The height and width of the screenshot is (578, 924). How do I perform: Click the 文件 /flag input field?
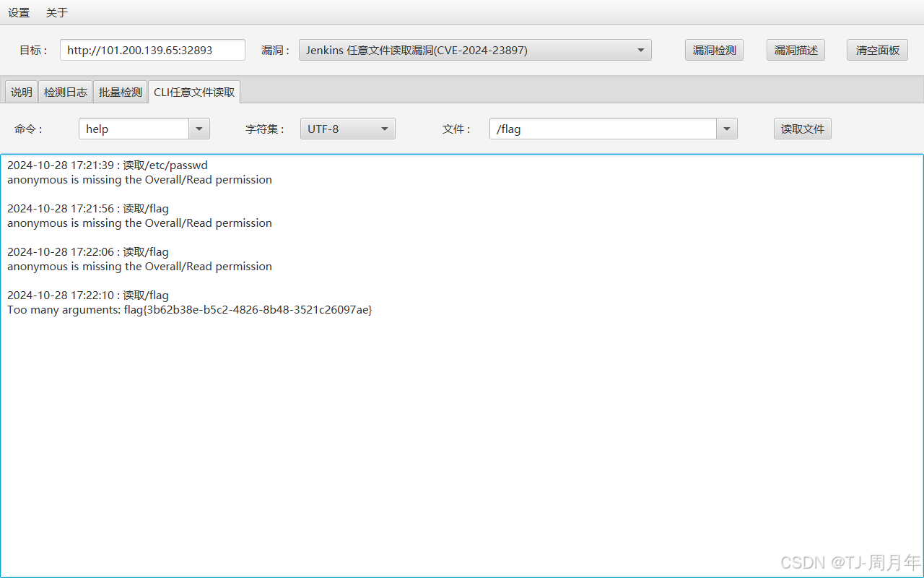pos(603,129)
